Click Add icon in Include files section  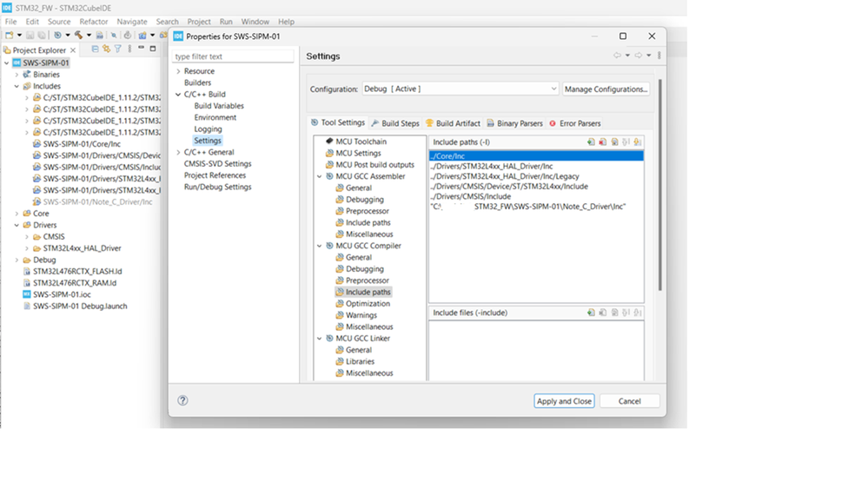point(591,313)
